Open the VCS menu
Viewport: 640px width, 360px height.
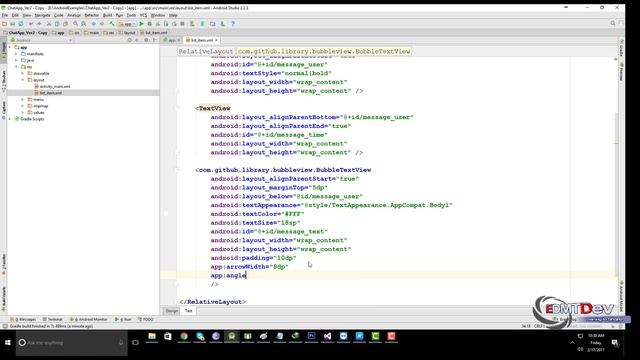coord(143,15)
